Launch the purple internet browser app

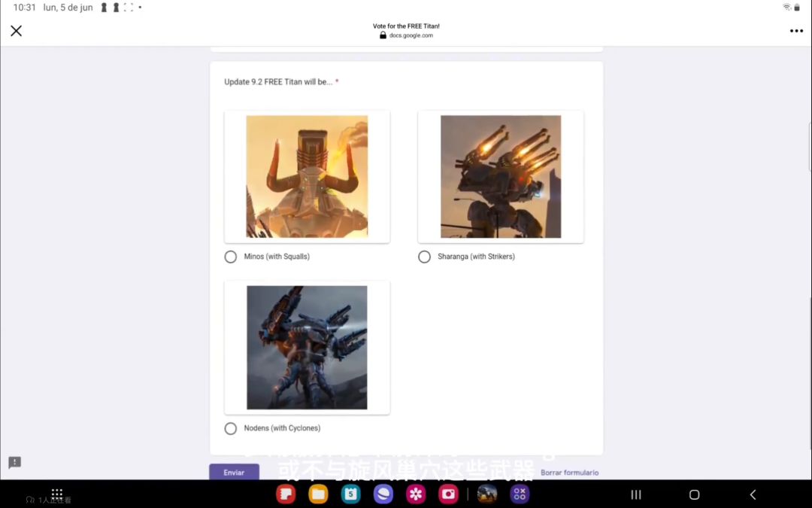(383, 494)
